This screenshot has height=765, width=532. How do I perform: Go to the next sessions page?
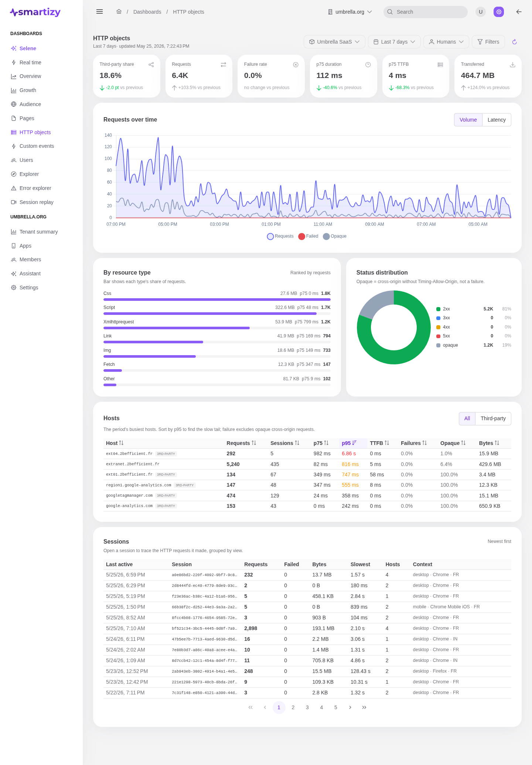pyautogui.click(x=350, y=707)
